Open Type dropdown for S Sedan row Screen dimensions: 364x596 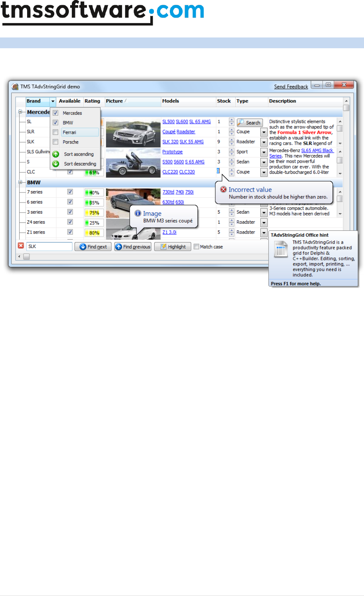[264, 162]
